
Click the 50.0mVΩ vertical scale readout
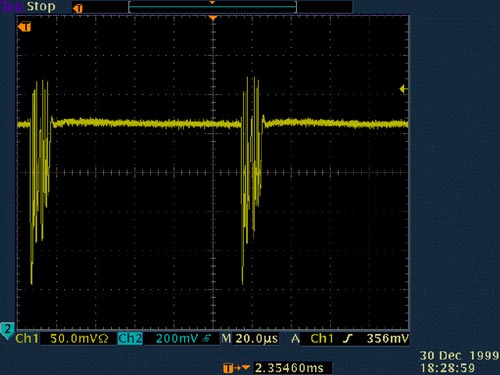[79, 339]
